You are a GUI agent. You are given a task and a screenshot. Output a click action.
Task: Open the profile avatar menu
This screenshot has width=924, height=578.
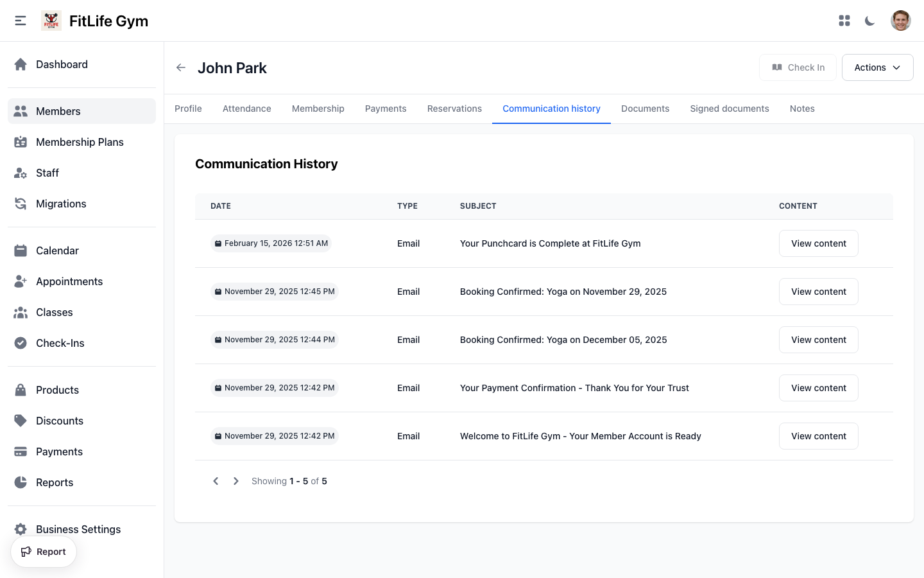pyautogui.click(x=901, y=20)
